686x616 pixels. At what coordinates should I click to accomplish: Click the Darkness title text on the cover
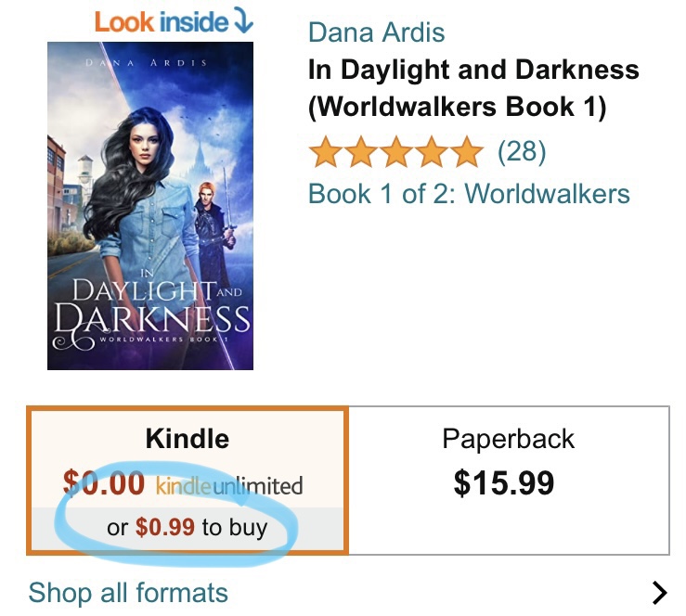pyautogui.click(x=151, y=319)
